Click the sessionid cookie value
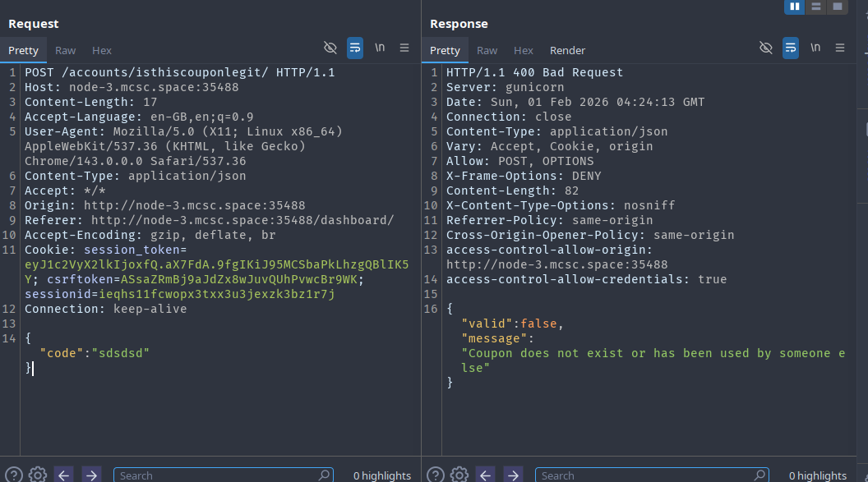 [x=217, y=294]
